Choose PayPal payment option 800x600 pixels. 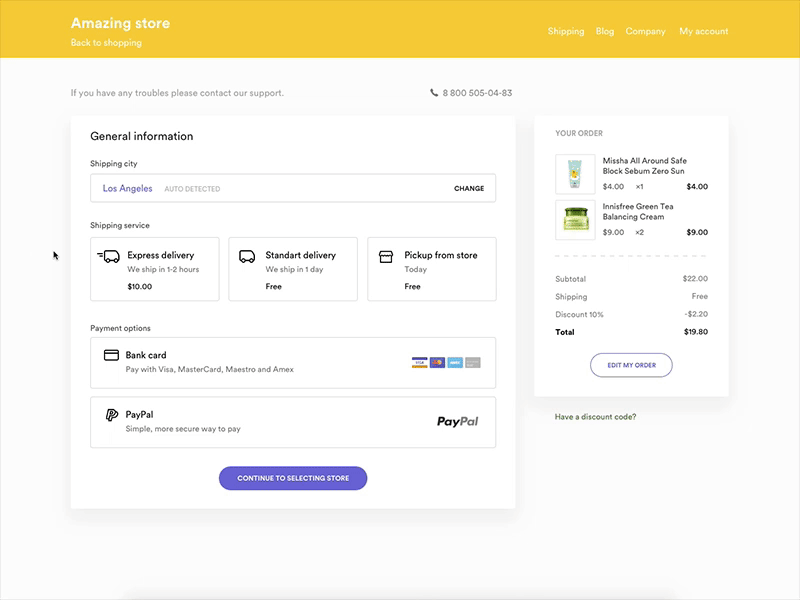coord(293,422)
